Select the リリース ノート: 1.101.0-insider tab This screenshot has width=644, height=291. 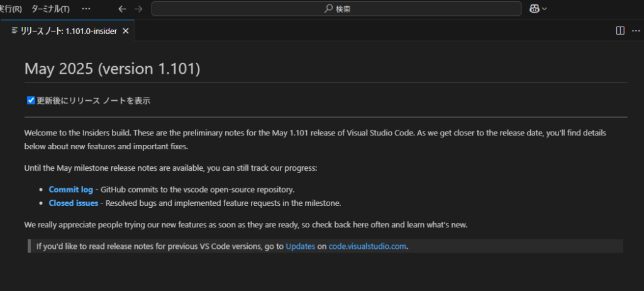68,31
